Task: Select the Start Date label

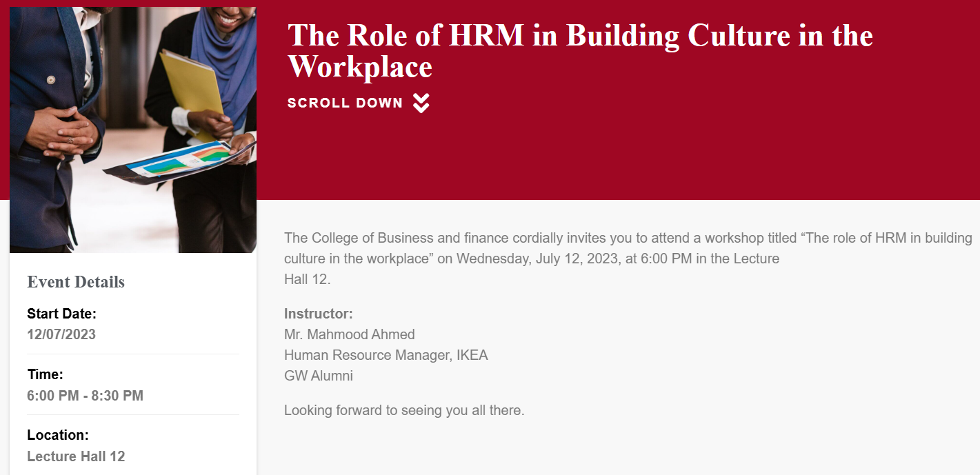Action: pos(61,314)
